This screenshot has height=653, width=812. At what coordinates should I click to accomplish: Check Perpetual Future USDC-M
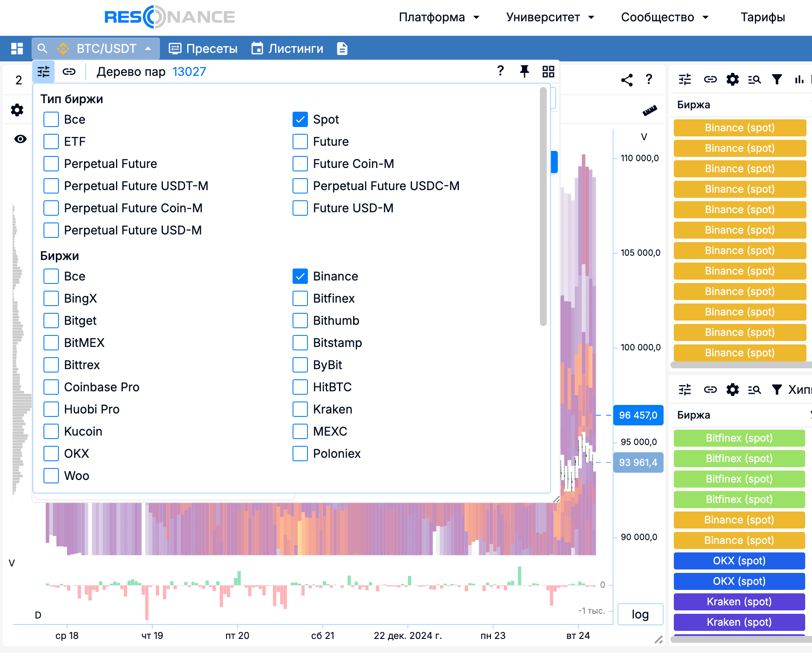300,186
